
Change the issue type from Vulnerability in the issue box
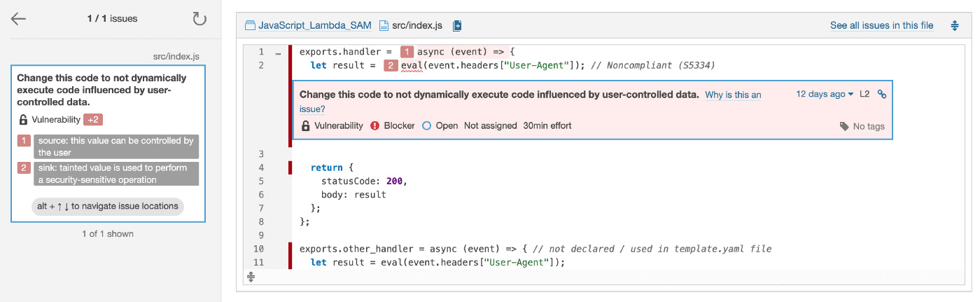click(x=332, y=126)
